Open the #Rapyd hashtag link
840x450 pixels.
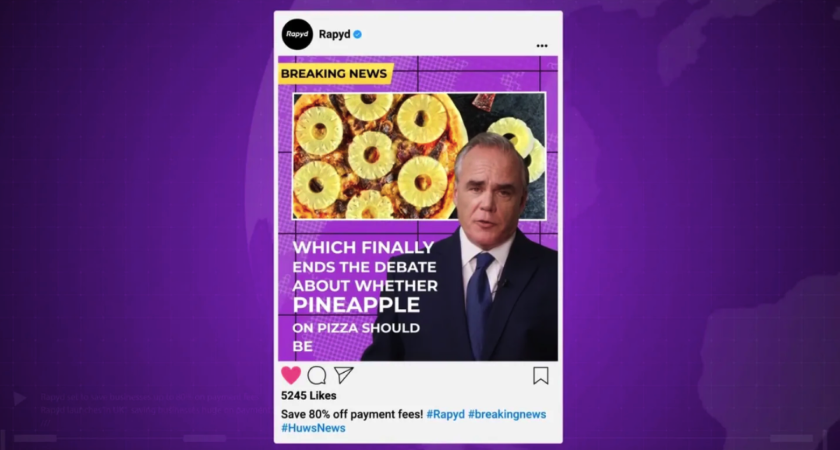[x=446, y=414]
